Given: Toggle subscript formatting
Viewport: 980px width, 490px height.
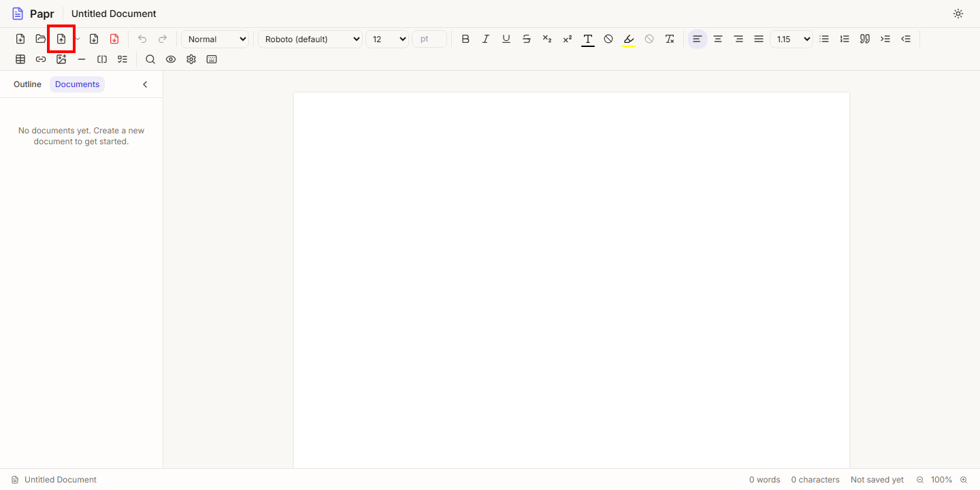Looking at the screenshot, I should 547,39.
